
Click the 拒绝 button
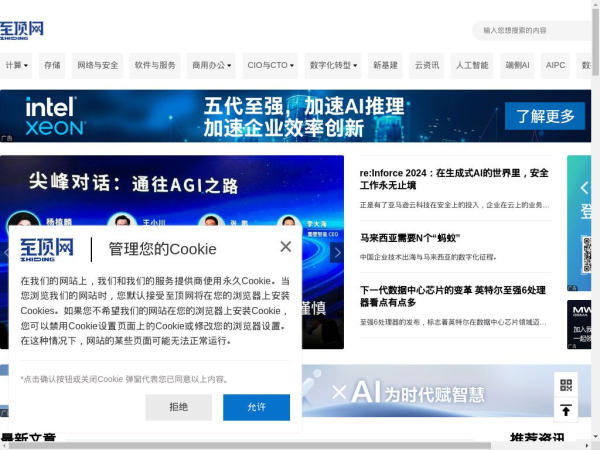178,407
